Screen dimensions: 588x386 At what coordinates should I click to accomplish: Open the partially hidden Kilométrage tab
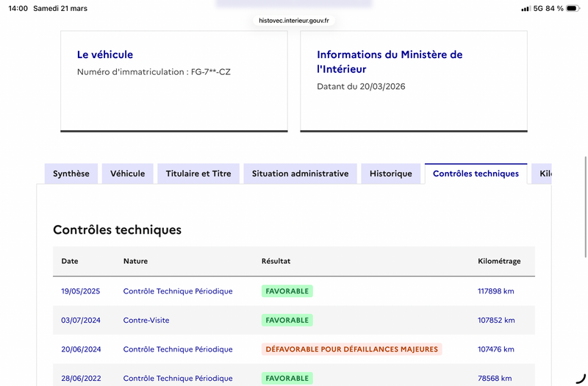544,174
